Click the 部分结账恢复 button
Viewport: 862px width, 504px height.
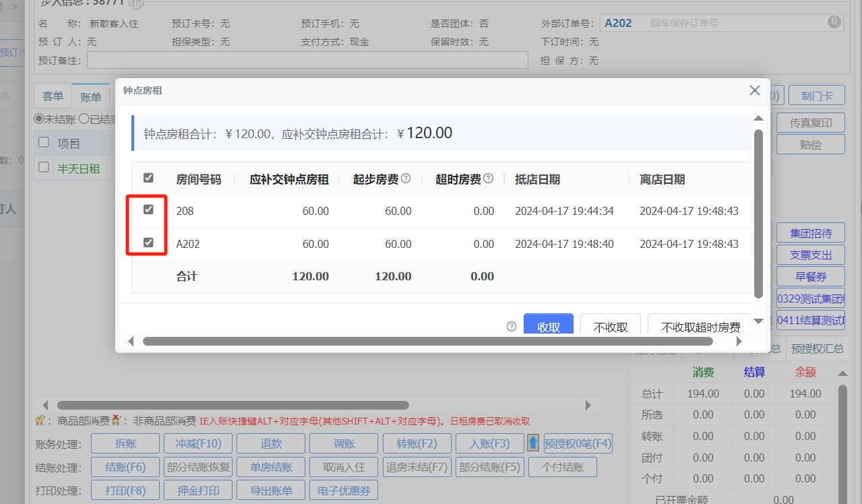point(198,467)
